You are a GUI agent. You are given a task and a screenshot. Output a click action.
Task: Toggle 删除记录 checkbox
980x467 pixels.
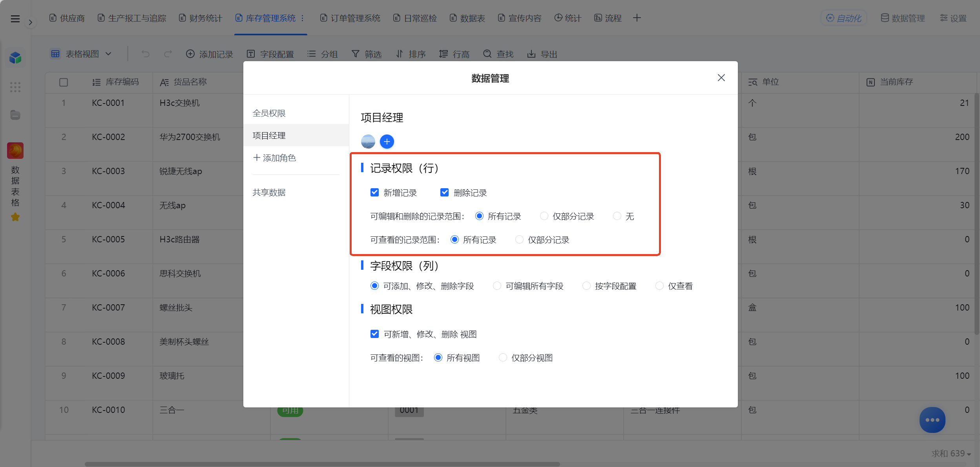click(x=444, y=193)
